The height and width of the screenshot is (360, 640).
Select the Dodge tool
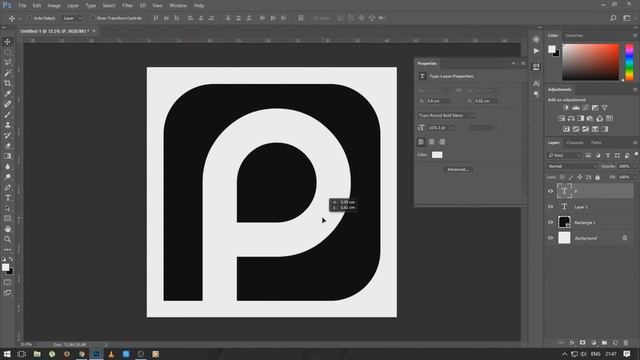tap(7, 177)
